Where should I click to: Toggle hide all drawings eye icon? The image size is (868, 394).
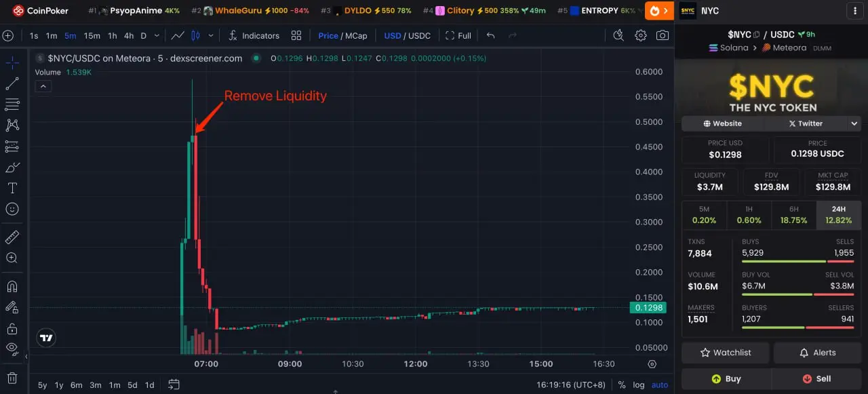coord(12,349)
